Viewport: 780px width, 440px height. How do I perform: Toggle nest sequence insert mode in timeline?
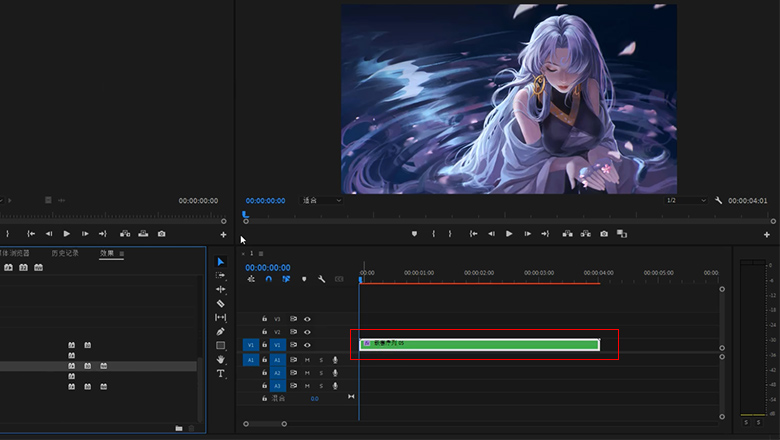coord(251,279)
